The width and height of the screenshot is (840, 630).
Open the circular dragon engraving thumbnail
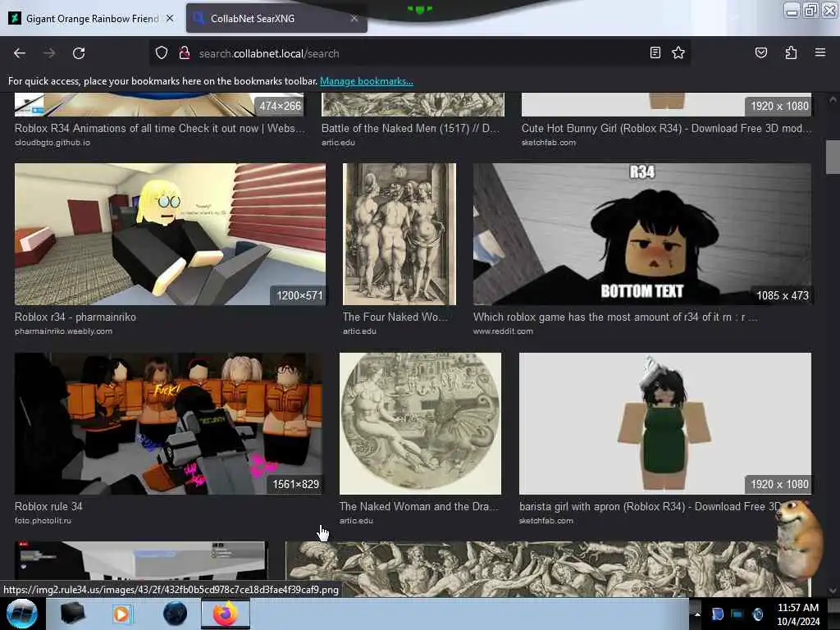coord(420,423)
